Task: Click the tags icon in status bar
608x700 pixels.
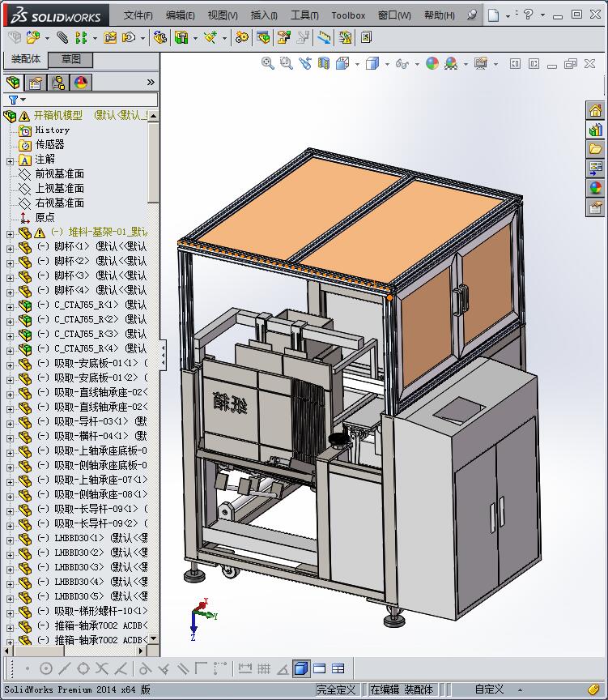Action: (593, 689)
